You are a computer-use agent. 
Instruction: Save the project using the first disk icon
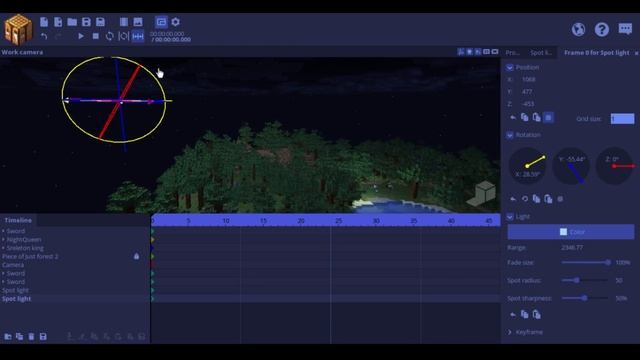click(x=86, y=22)
